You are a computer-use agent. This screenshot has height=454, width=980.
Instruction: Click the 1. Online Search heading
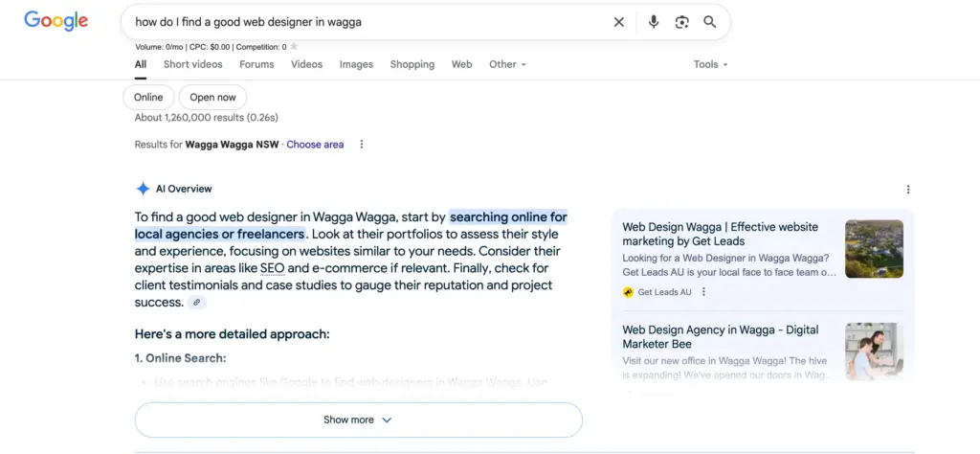pos(180,358)
